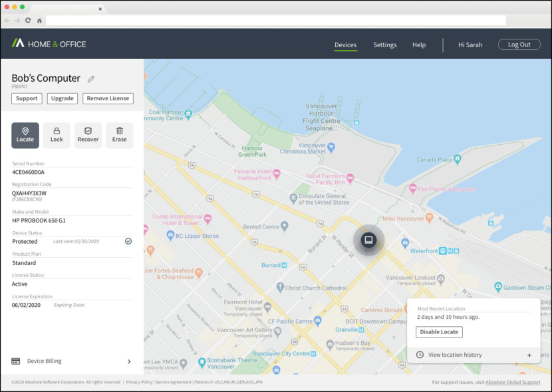Click the Log Out button
This screenshot has width=552, height=392.
[x=519, y=45]
